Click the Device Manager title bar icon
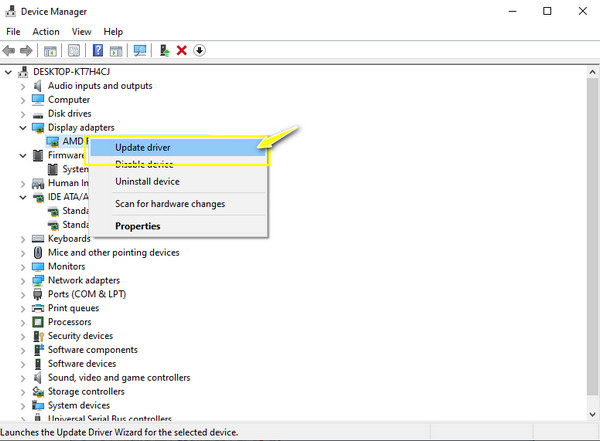This screenshot has height=441, width=600. [10, 11]
